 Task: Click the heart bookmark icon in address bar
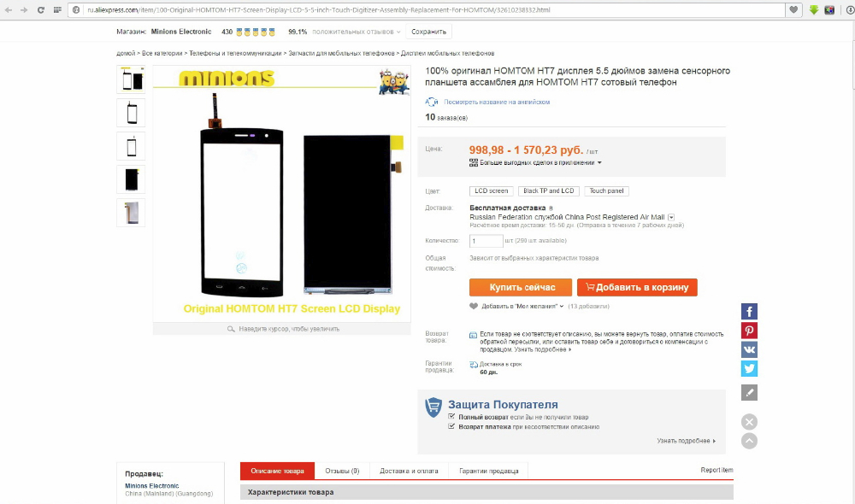coord(793,9)
